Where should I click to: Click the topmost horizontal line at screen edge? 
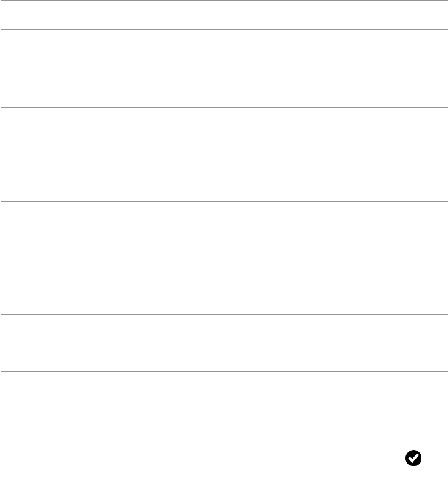coord(223,1)
